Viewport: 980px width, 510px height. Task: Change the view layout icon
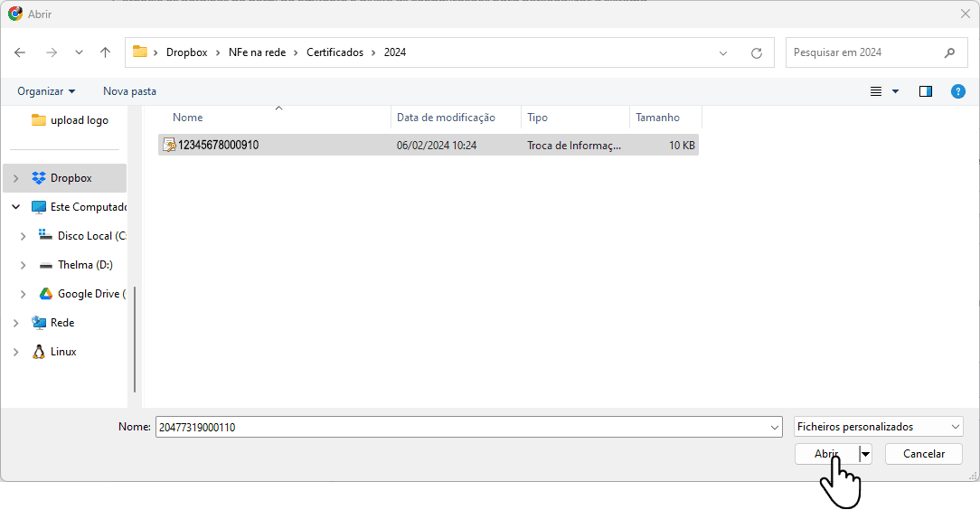(876, 91)
